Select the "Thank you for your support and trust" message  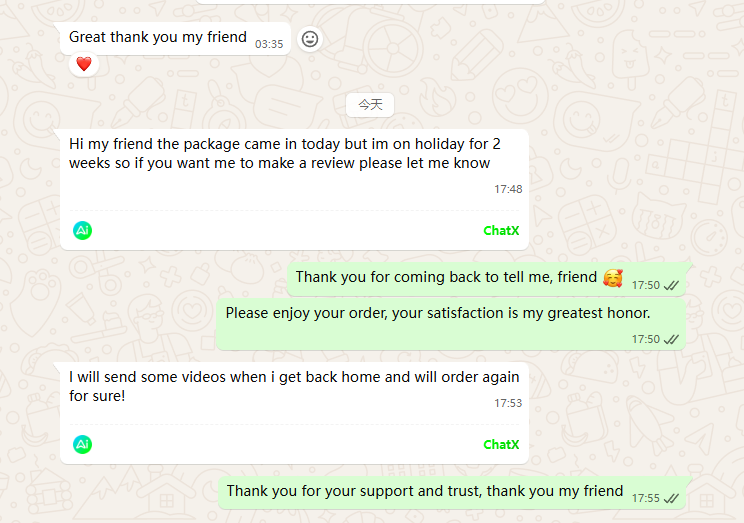(x=424, y=491)
